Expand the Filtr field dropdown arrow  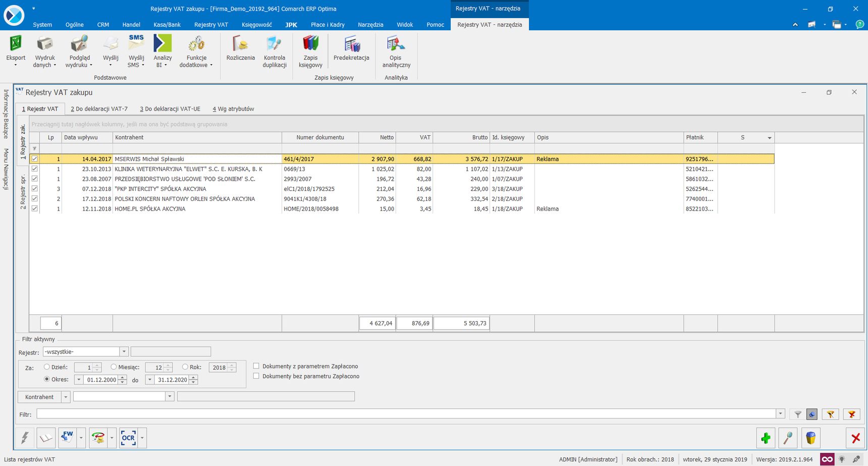[x=781, y=414]
